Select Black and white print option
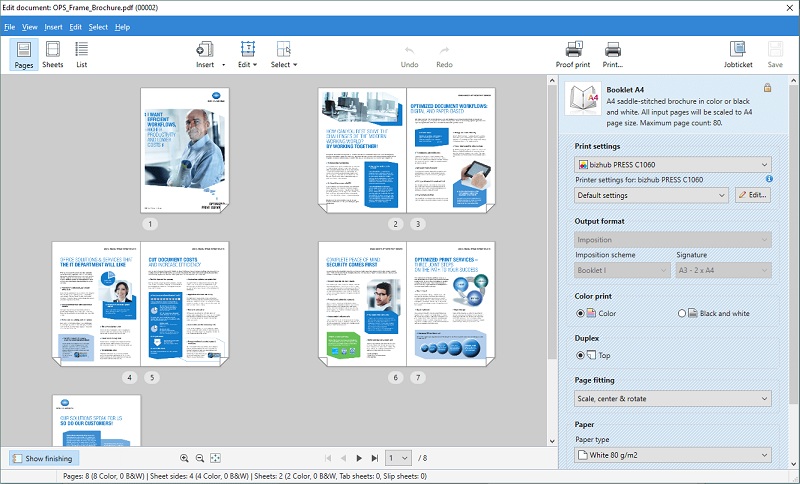 point(682,313)
